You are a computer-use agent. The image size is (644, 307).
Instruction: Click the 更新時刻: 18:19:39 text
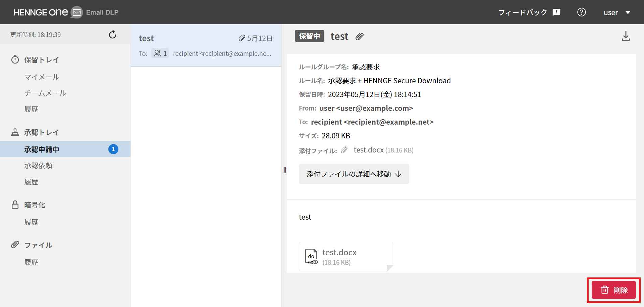coord(36,35)
